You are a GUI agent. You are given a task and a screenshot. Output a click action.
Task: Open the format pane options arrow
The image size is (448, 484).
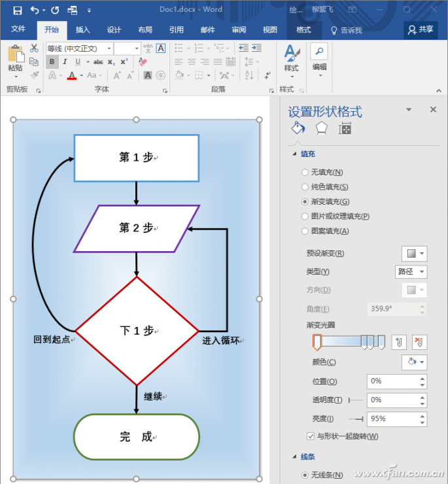click(x=409, y=110)
